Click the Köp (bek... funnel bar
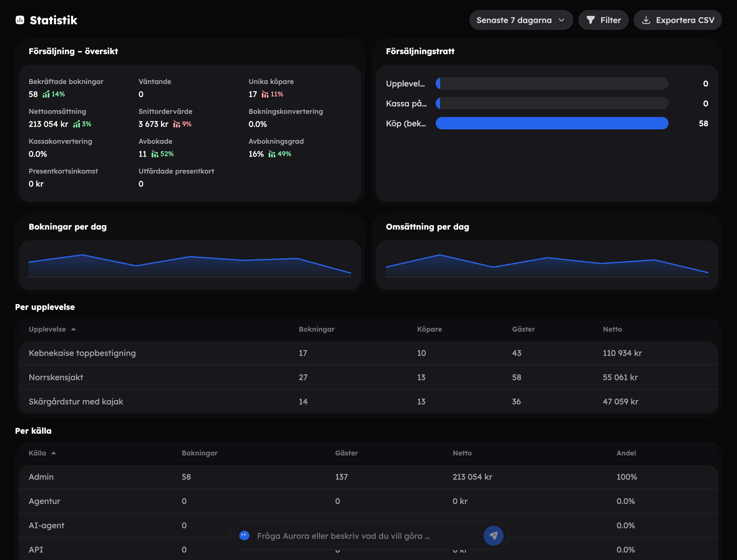 coord(552,123)
